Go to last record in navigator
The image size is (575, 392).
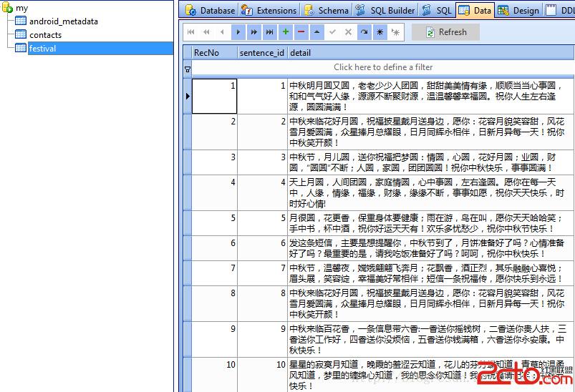coord(269,32)
